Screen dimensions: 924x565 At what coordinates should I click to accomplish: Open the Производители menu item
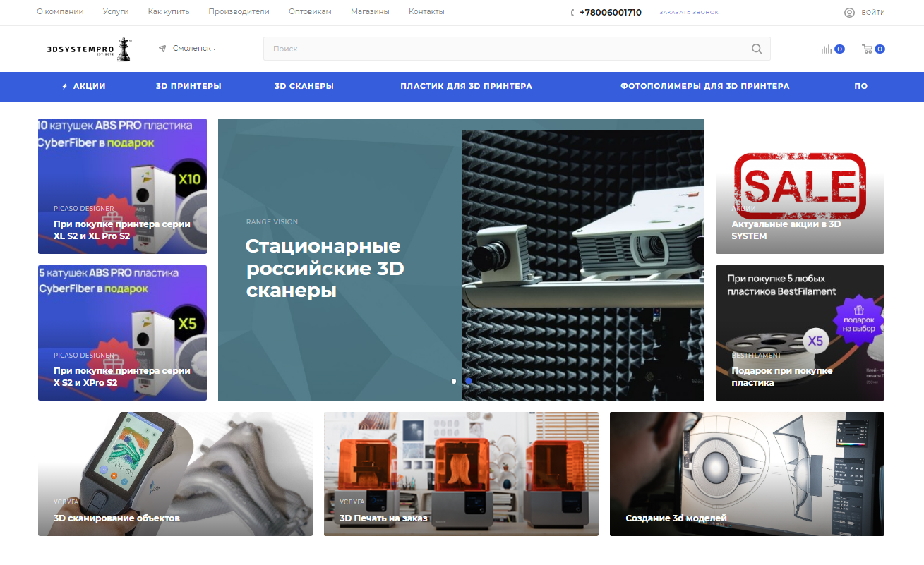[x=239, y=12]
